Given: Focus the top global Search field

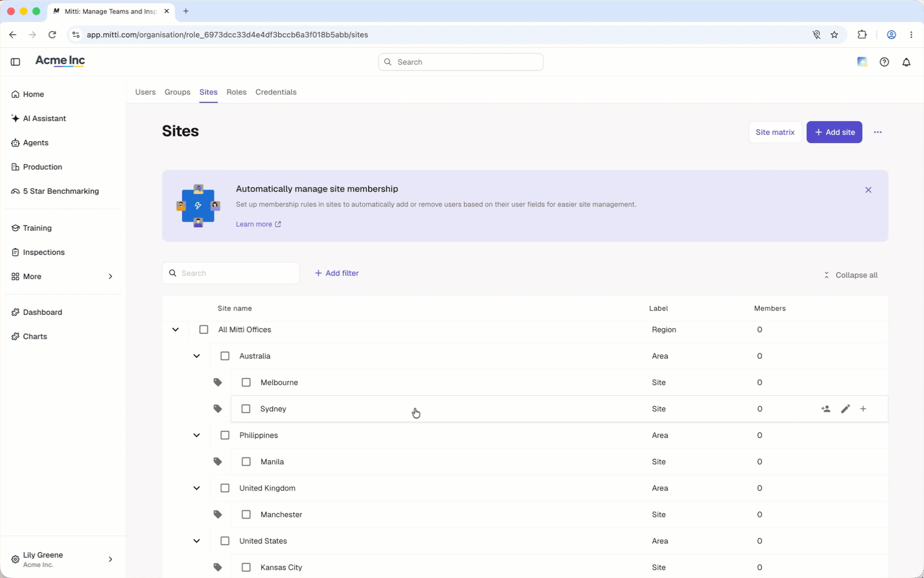Looking at the screenshot, I should 461,62.
